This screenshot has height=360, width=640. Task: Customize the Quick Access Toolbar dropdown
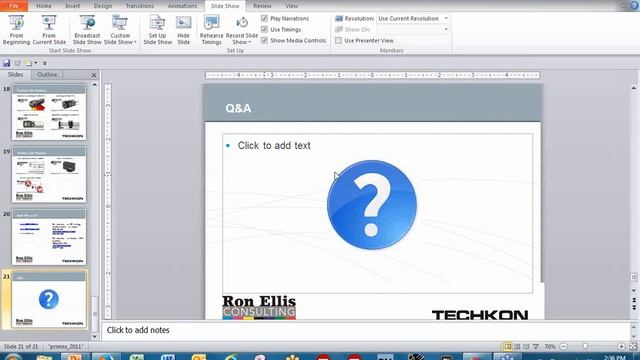click(x=44, y=63)
